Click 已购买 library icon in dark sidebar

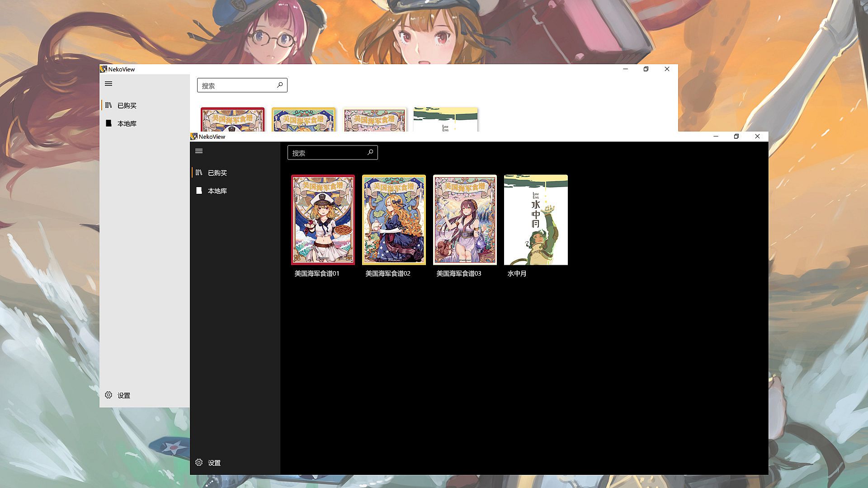(x=199, y=173)
